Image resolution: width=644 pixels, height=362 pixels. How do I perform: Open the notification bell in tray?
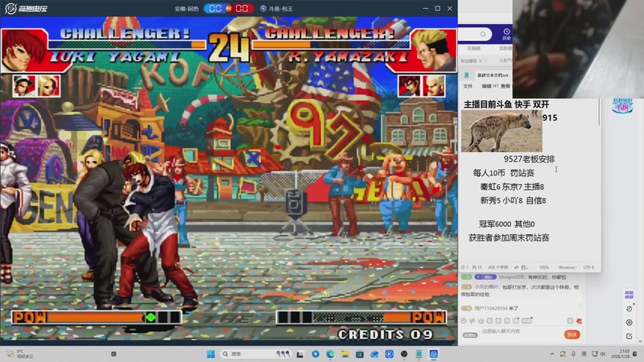tap(635, 354)
